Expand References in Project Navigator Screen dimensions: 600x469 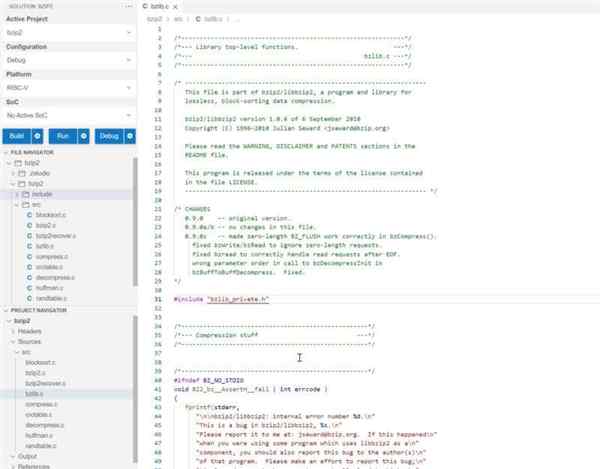click(13, 466)
